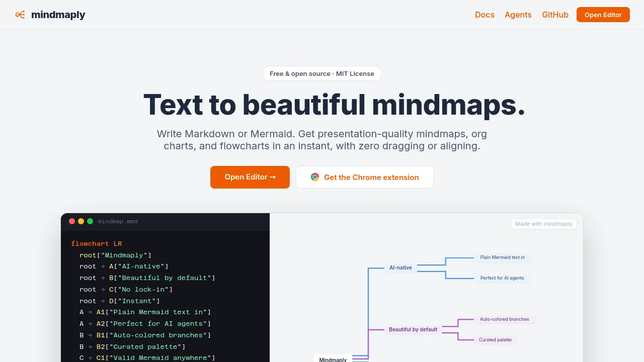
Task: Click the code line root["Mindmaply"]
Action: coord(115,255)
